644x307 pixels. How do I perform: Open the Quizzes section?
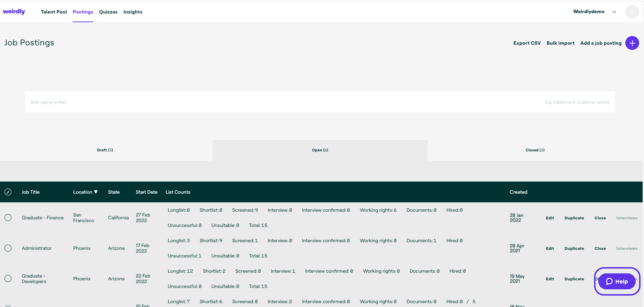(x=108, y=12)
